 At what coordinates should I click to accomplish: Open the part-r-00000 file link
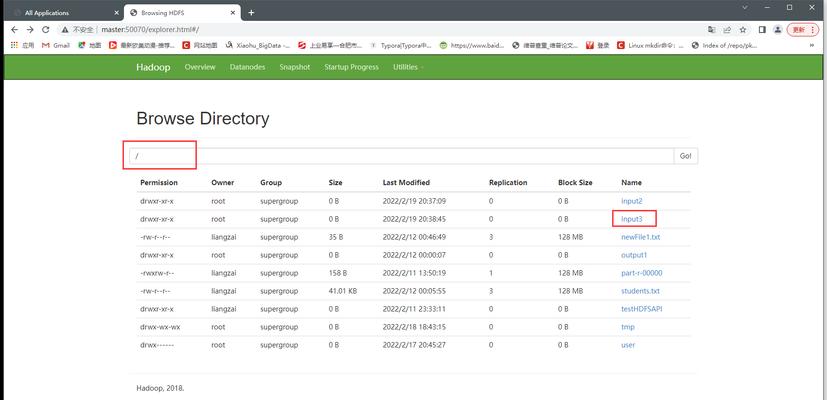(x=641, y=273)
